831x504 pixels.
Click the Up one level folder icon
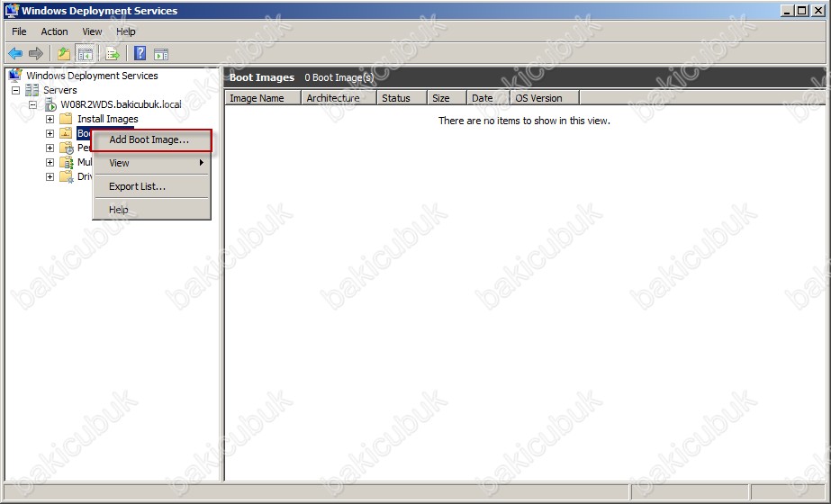click(64, 53)
